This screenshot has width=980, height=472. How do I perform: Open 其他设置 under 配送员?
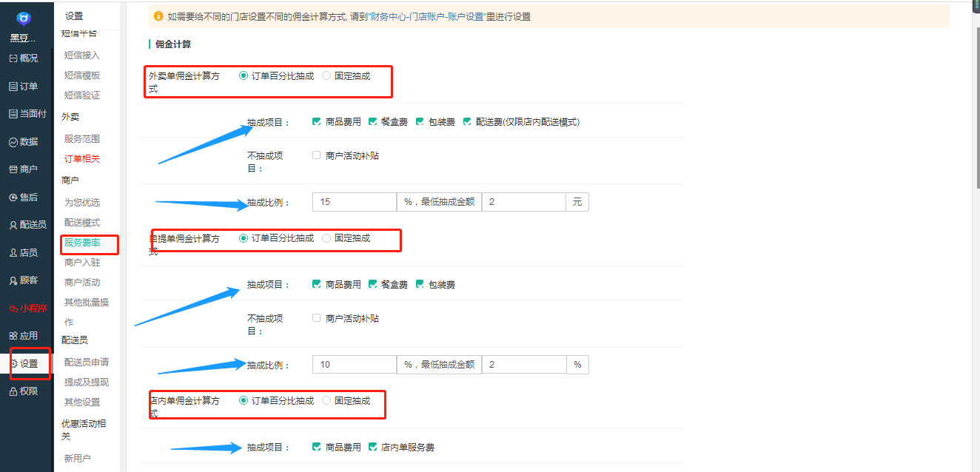point(82,402)
